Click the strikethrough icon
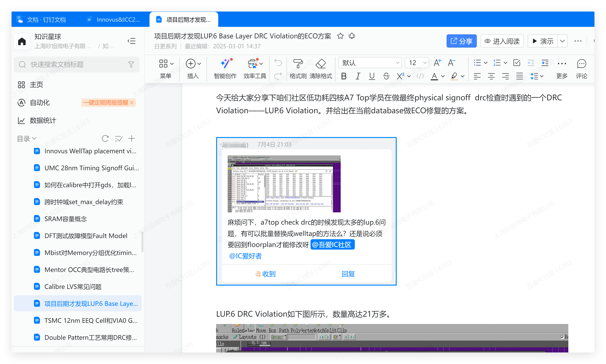The image size is (606, 364). tap(386, 76)
